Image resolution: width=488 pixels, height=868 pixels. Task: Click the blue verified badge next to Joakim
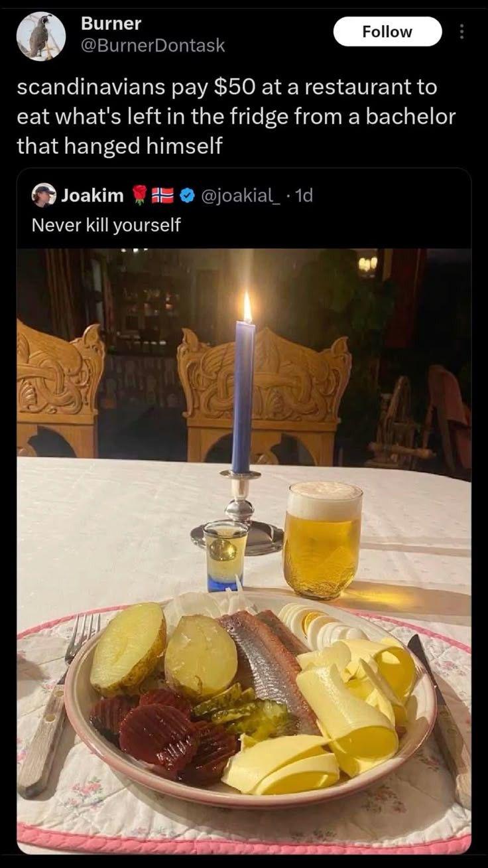pyautogui.click(x=187, y=195)
